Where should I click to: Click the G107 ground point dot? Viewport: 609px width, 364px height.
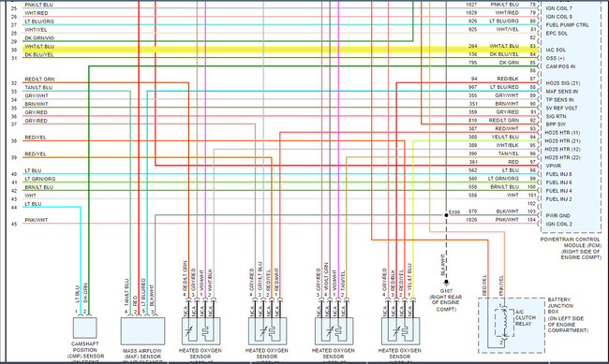pyautogui.click(x=446, y=282)
